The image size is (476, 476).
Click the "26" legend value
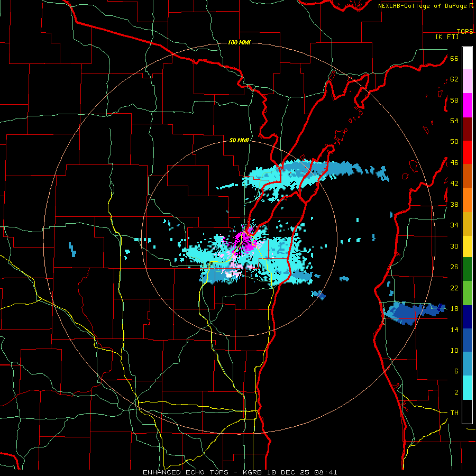click(x=454, y=267)
